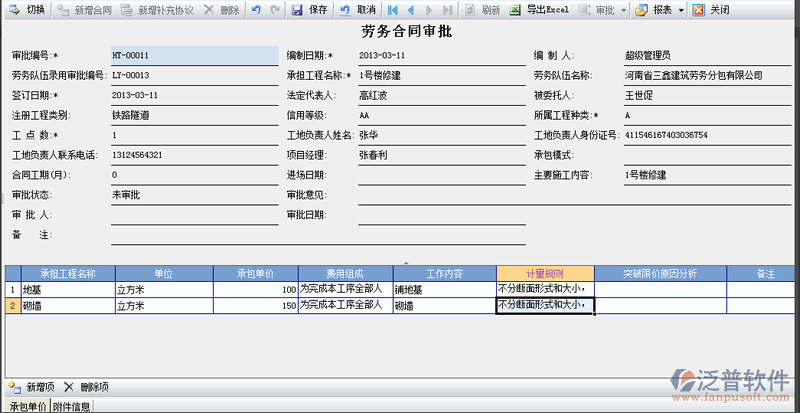800x413 pixels.
Task: Click 删除项 to delete a row
Action: [86, 386]
